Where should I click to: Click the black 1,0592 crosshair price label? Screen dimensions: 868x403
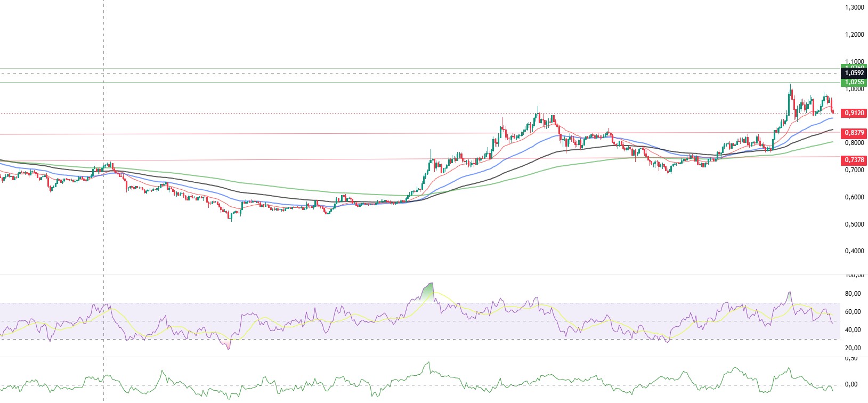[x=854, y=73]
